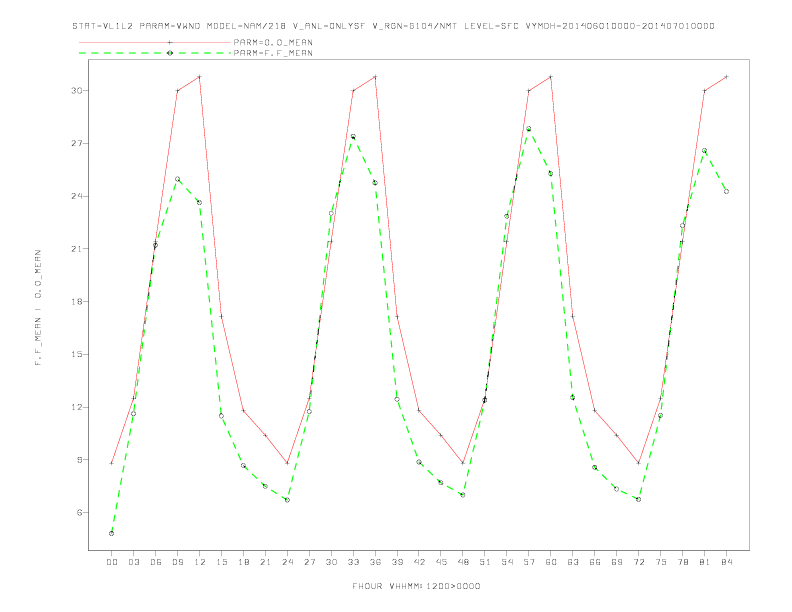This screenshot has width=792, height=612.
Task: Click x-axis forecast hour label 03
Action: pyautogui.click(x=133, y=562)
